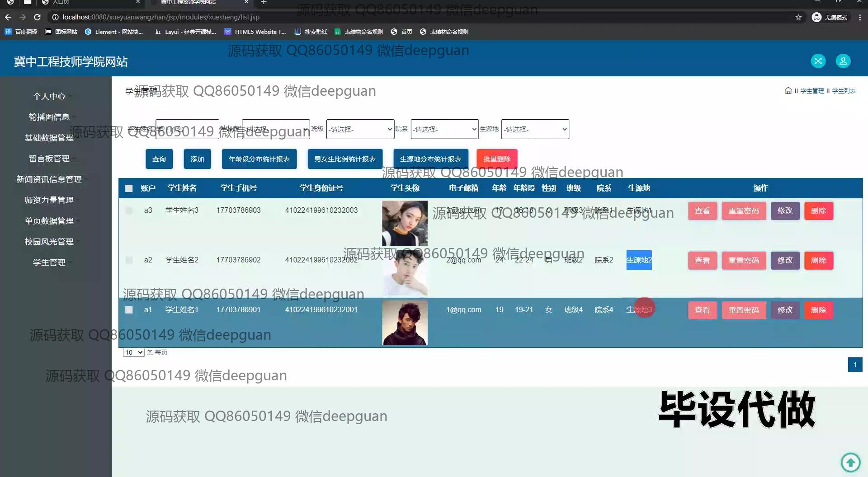Open the user profile icon in header

843,61
